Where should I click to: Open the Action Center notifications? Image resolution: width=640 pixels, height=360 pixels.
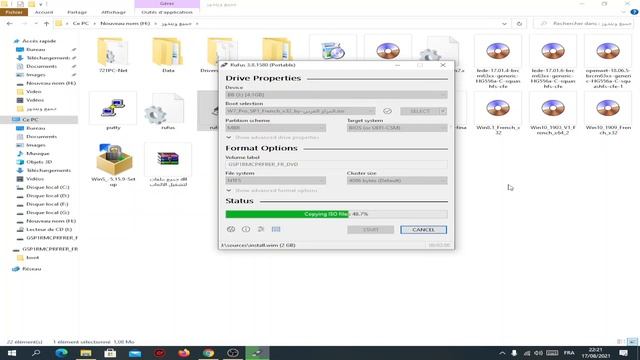click(623, 353)
